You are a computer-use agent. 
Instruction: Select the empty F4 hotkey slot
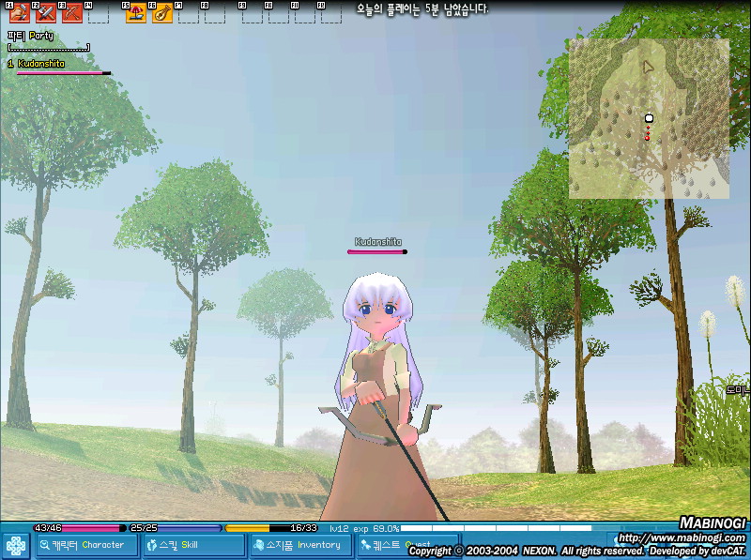[99, 13]
